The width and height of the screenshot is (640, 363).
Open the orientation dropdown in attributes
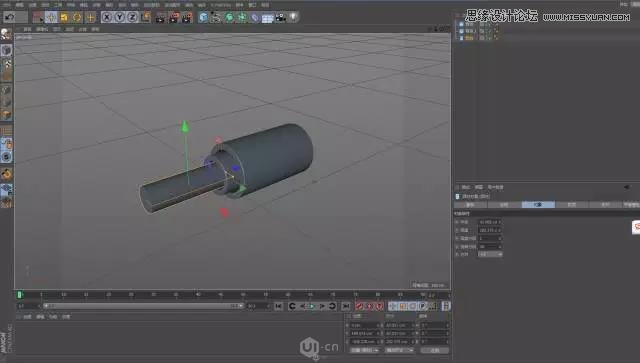pos(490,254)
